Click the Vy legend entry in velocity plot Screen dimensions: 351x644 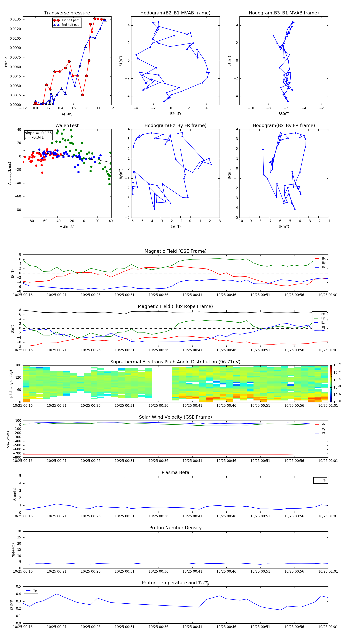320,429
